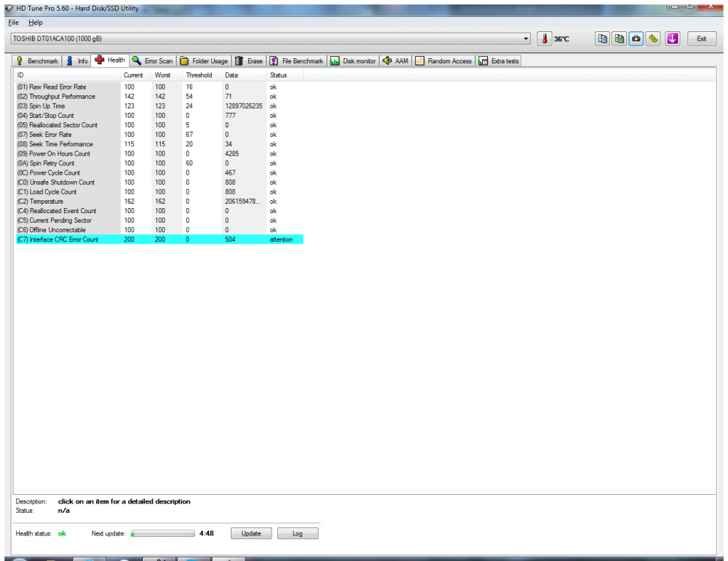Switch to the Error Scan tab
Viewport: 728px width, 561px height.
(151, 60)
